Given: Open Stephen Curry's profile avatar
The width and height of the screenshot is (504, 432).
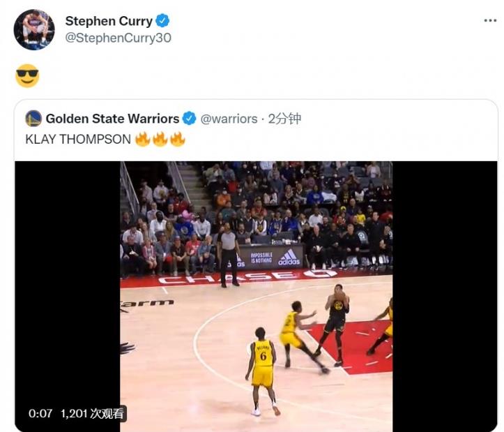Looking at the screenshot, I should pos(34,29).
